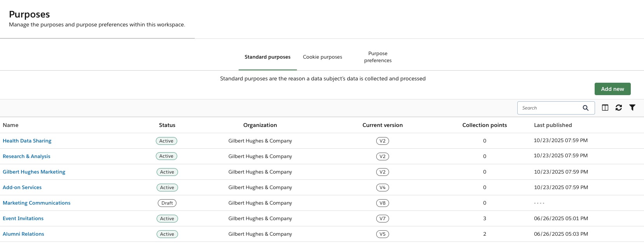Sort by Last published column header
The width and height of the screenshot is (644, 252).
[553, 125]
